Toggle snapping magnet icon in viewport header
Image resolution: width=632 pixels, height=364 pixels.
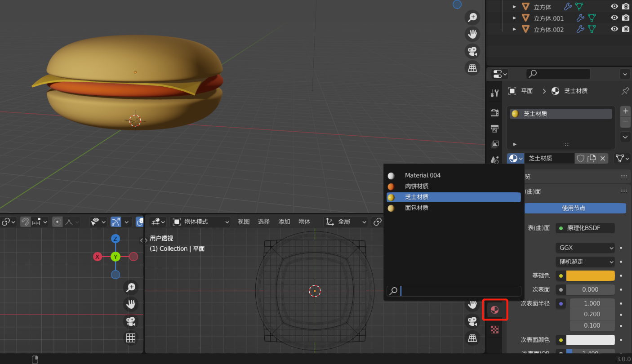click(x=25, y=221)
